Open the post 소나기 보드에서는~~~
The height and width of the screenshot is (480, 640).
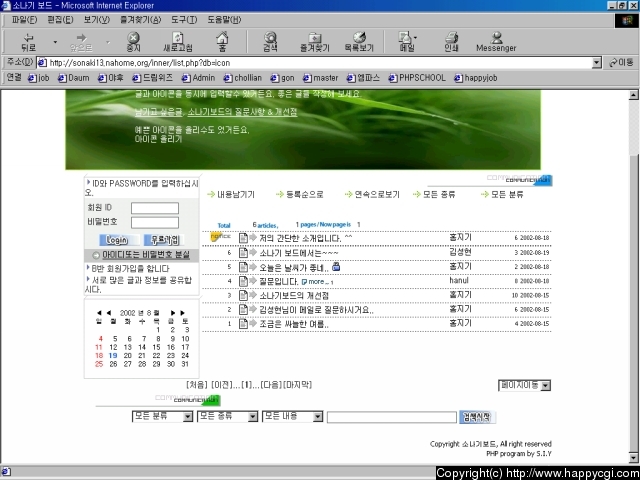point(299,253)
